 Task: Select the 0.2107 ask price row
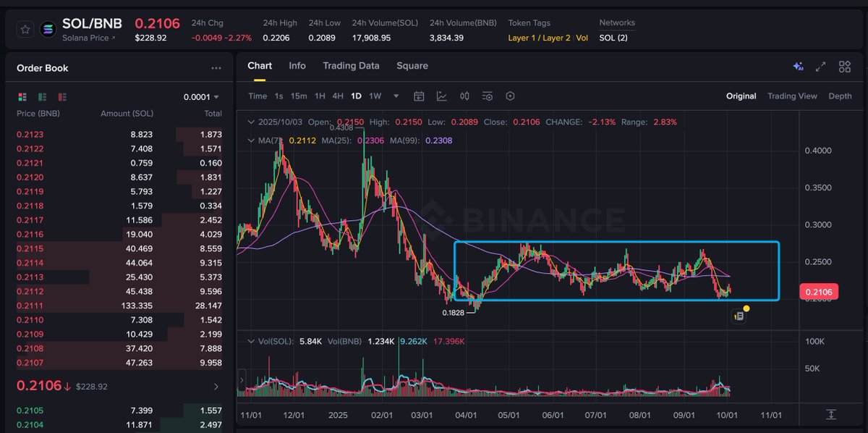(119, 363)
